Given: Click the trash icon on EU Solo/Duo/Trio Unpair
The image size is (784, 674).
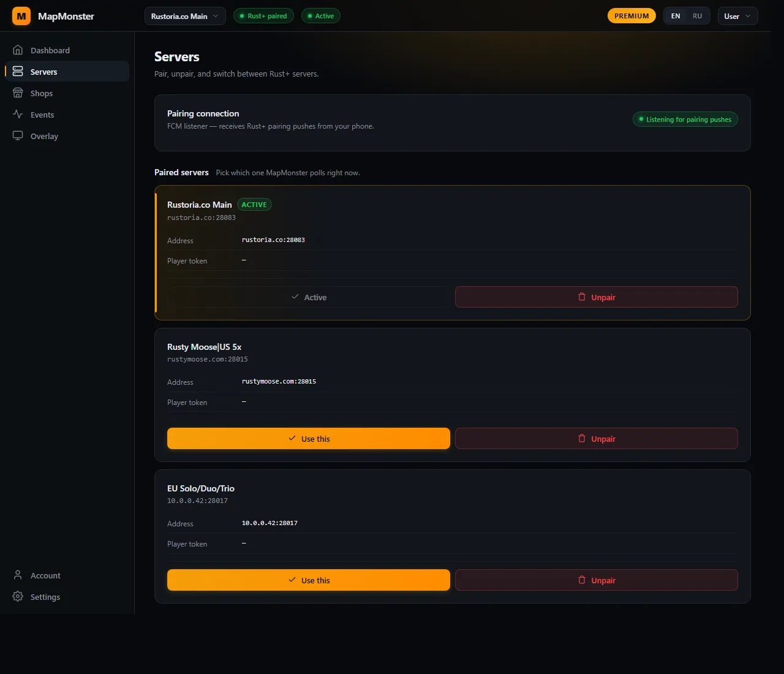Looking at the screenshot, I should point(582,580).
